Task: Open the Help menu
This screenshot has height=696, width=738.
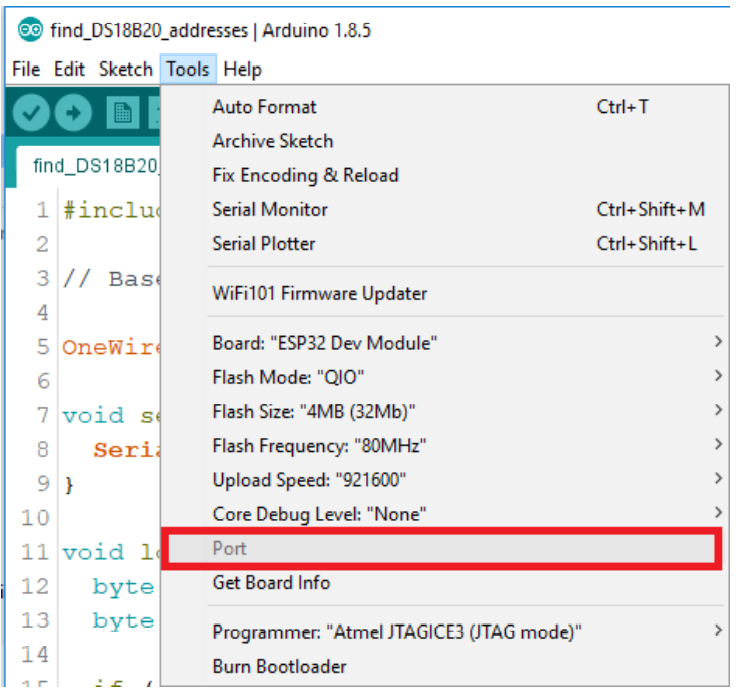Action: pyautogui.click(x=242, y=69)
